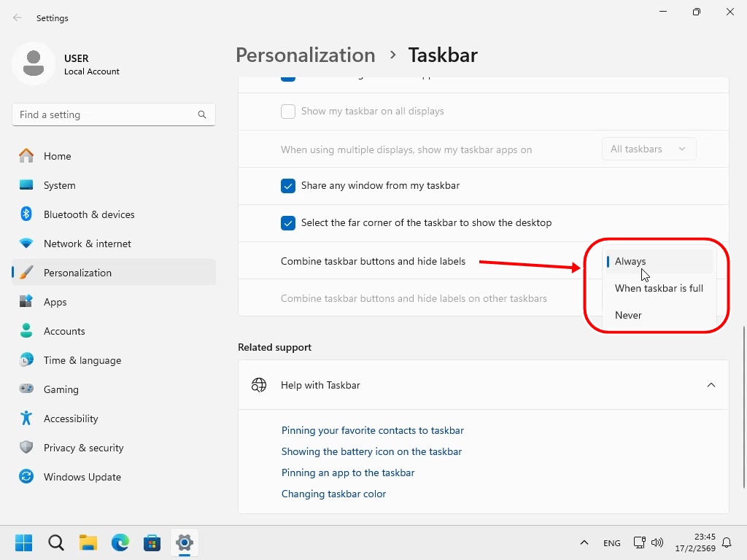Open the Windows Update sync icon
The width and height of the screenshot is (747, 560).
(x=26, y=477)
